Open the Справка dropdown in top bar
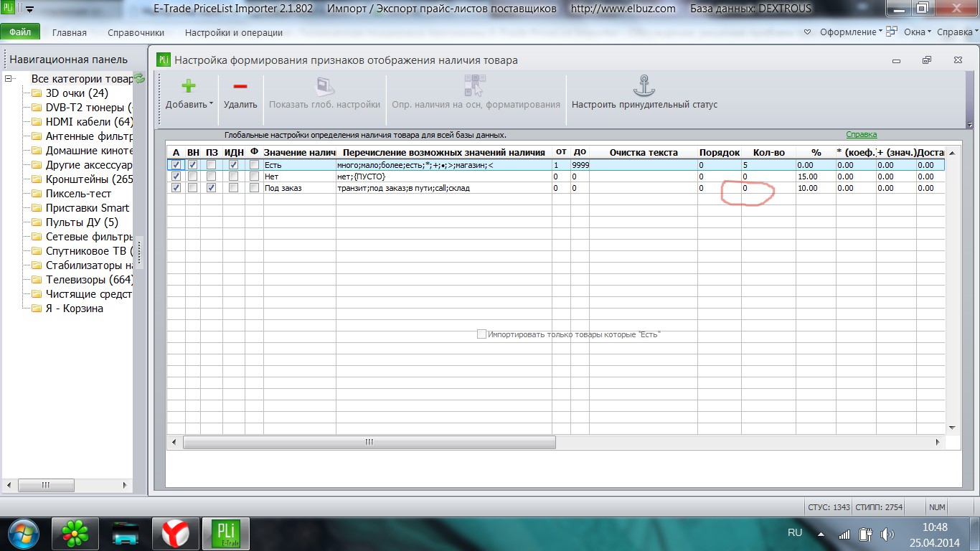The image size is (980, 551). click(957, 32)
